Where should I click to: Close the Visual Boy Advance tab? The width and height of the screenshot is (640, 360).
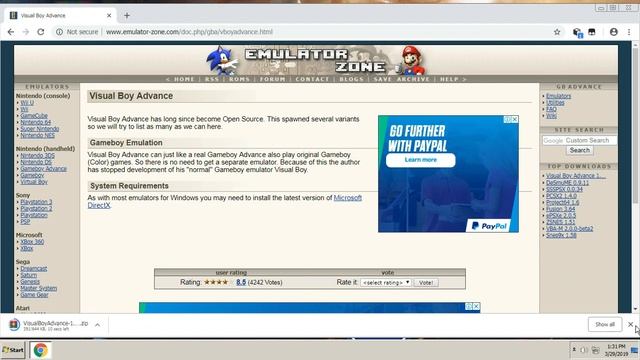point(109,16)
